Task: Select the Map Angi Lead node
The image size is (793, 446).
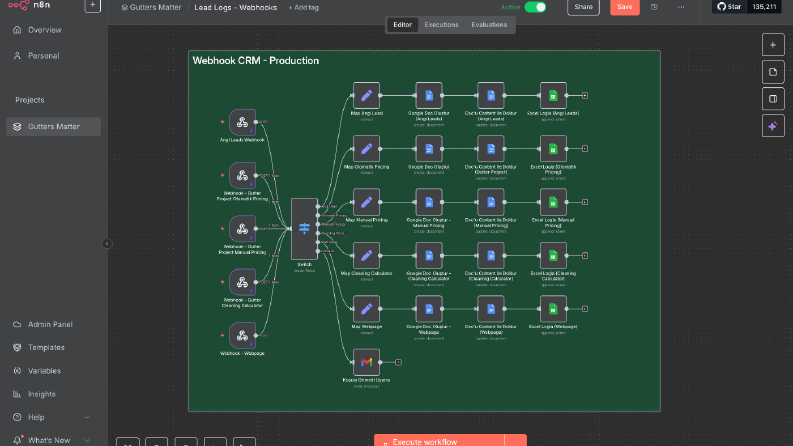Action: [366, 96]
